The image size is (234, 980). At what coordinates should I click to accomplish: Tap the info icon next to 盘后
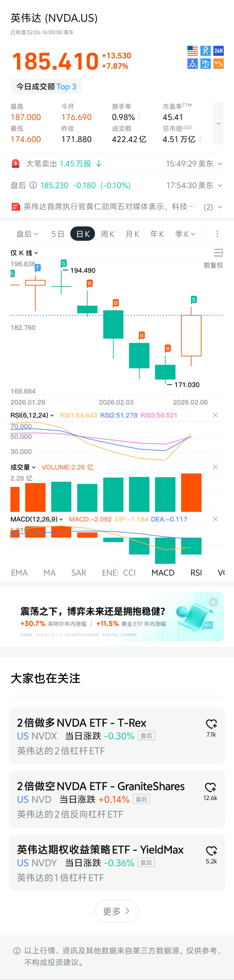pyautogui.click(x=33, y=185)
